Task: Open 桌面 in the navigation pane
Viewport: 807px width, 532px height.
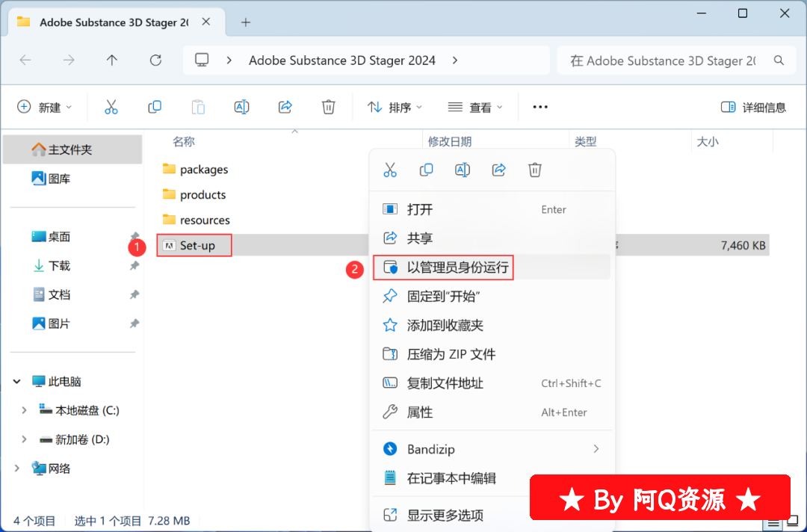Action: (x=51, y=237)
